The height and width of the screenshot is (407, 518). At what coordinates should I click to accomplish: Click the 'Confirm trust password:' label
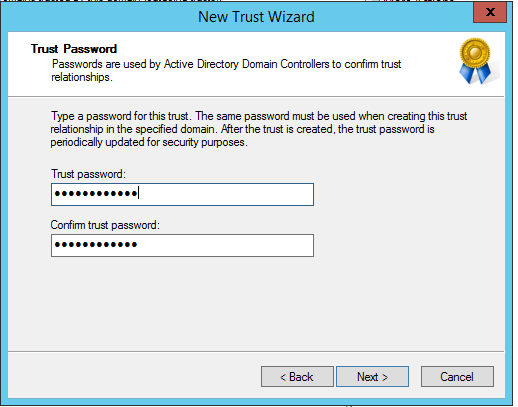(x=105, y=225)
